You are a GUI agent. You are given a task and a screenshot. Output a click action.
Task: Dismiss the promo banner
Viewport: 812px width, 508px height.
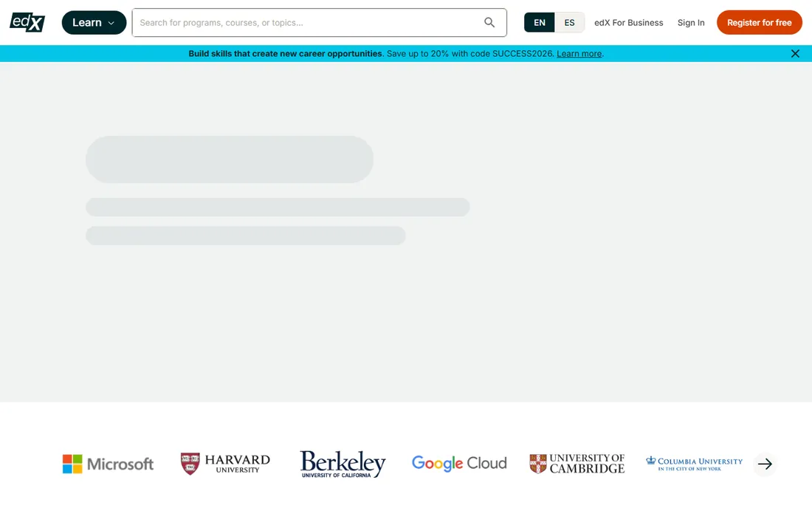pos(795,54)
